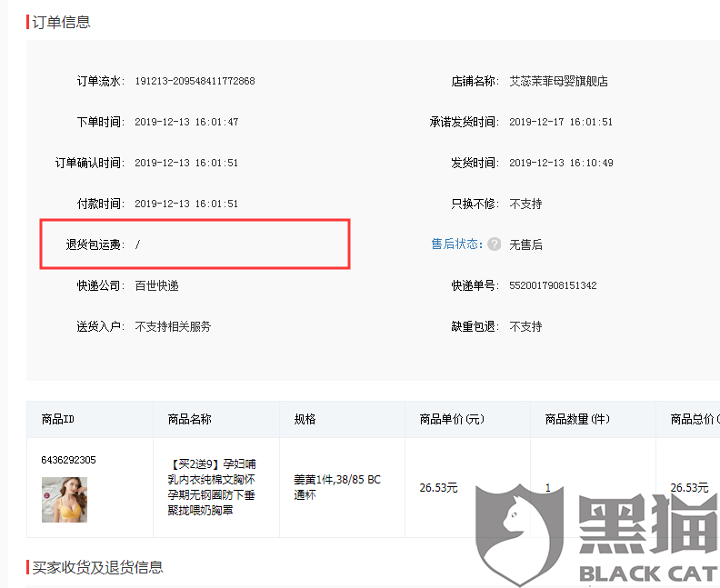Click the 商品名称 column header

[189, 419]
